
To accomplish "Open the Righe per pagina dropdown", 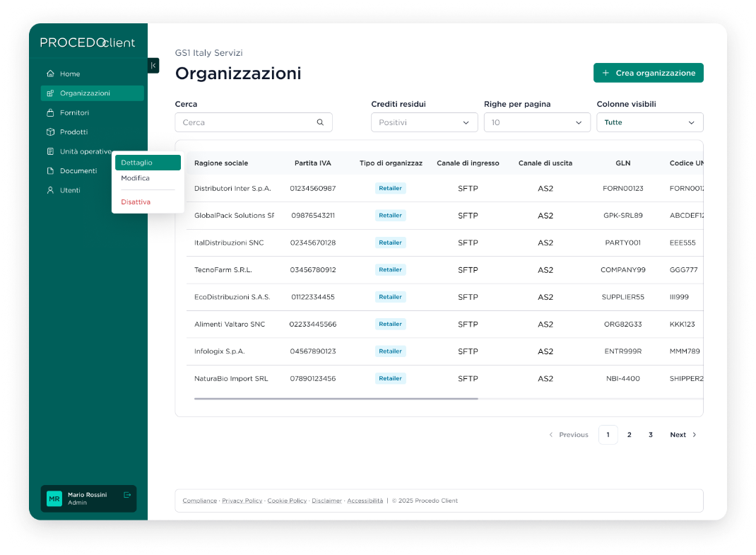I will point(537,122).
